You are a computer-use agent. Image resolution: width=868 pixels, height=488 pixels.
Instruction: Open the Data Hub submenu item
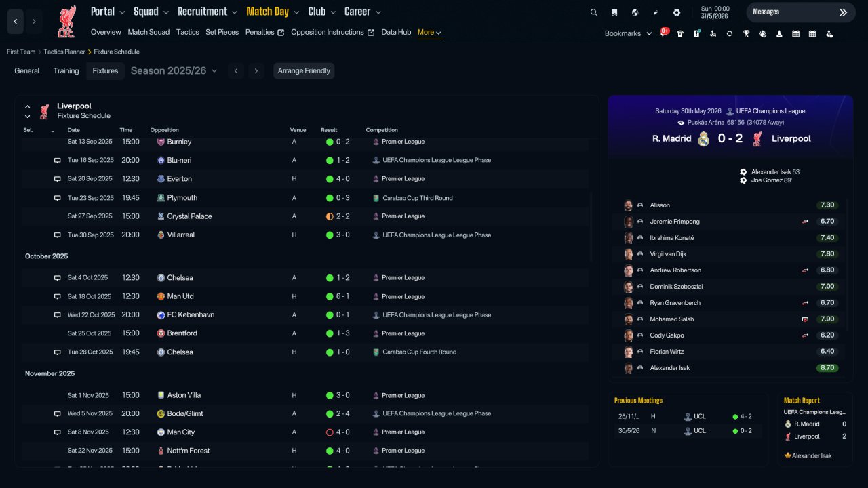click(x=396, y=32)
